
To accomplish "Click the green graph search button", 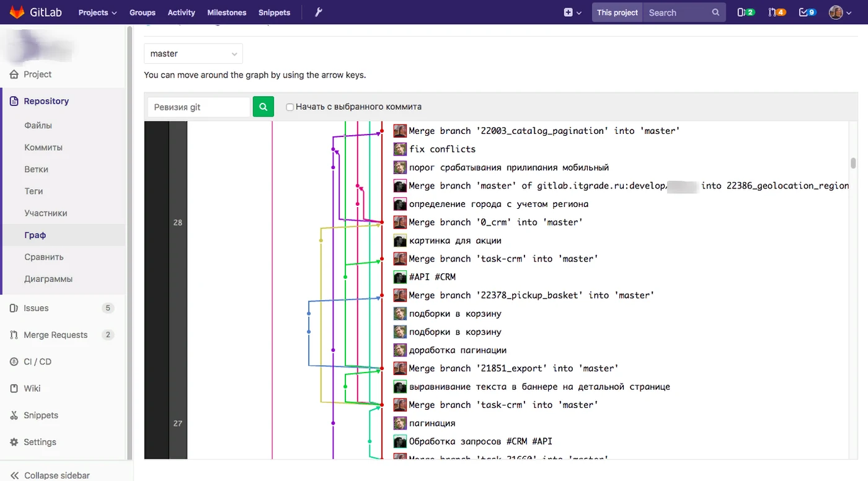I will 263,107.
